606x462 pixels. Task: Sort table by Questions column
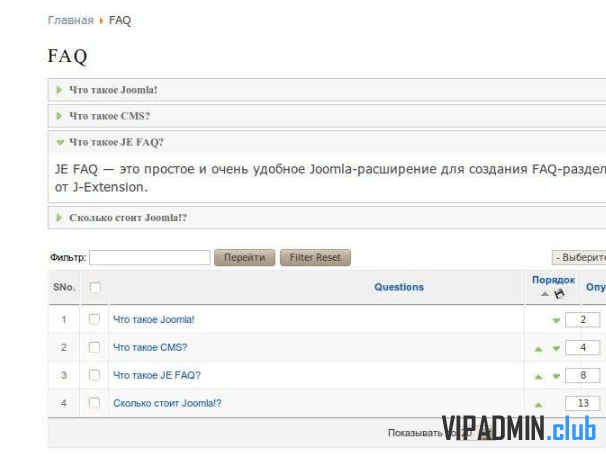pyautogui.click(x=399, y=287)
